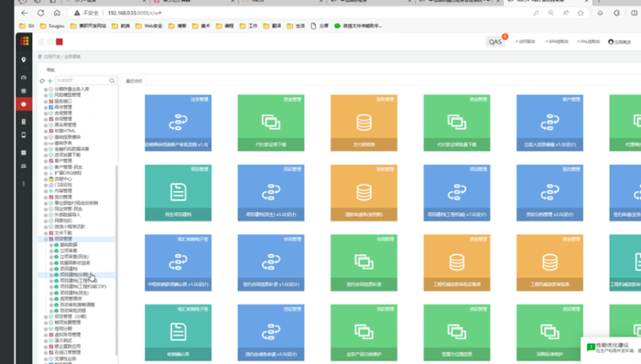Open the 签约合同信息补录 v1.0 blue tile
The height and width of the screenshot is (364, 641).
click(x=271, y=262)
